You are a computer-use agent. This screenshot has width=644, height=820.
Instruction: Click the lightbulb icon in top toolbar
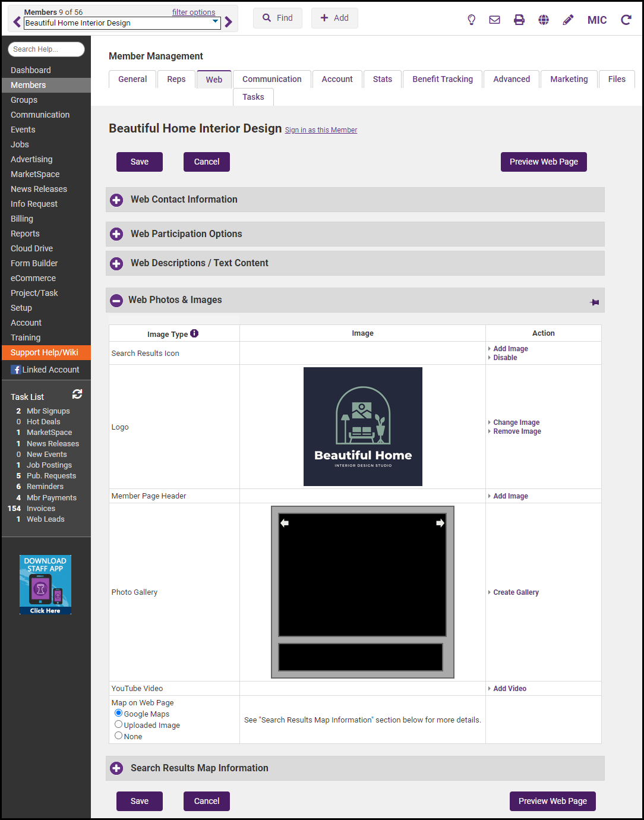point(471,20)
